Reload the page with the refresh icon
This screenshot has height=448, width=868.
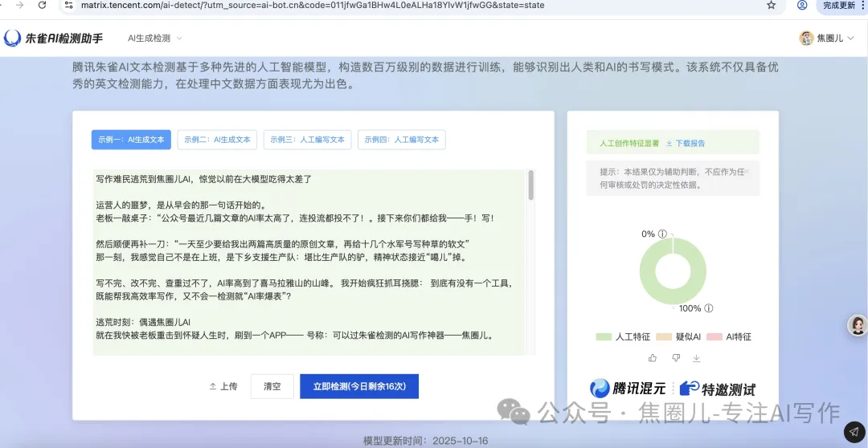(43, 5)
